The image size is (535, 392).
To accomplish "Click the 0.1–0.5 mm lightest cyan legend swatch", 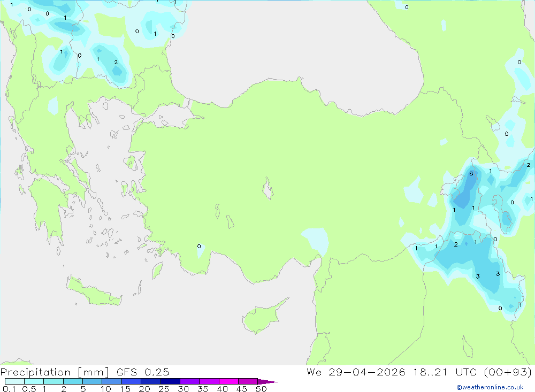I will pos(14,381).
